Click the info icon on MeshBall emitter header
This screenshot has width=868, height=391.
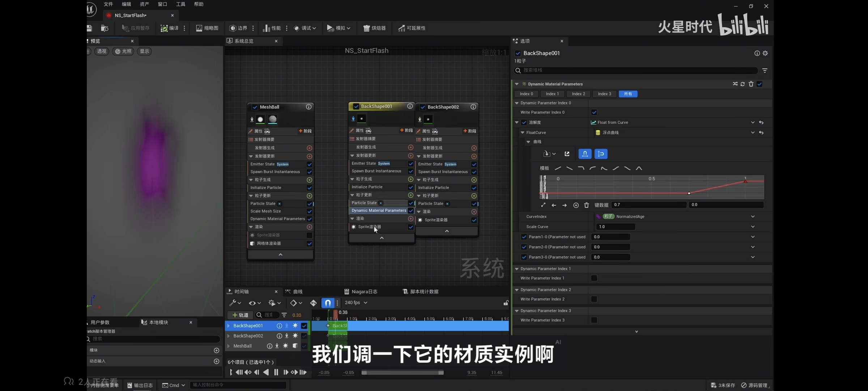[309, 107]
